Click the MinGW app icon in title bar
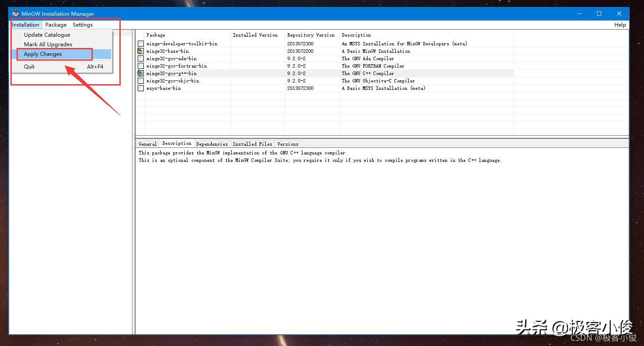This screenshot has width=644, height=346. click(x=16, y=14)
